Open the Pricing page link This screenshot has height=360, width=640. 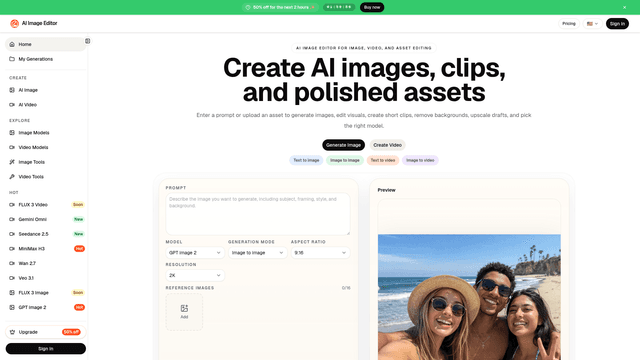click(569, 24)
